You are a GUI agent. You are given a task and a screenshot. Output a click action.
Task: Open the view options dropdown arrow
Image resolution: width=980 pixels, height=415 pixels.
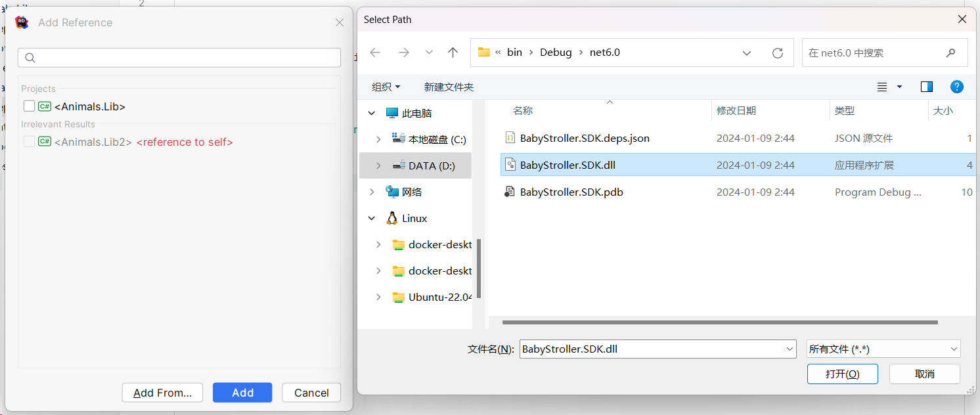(x=900, y=87)
